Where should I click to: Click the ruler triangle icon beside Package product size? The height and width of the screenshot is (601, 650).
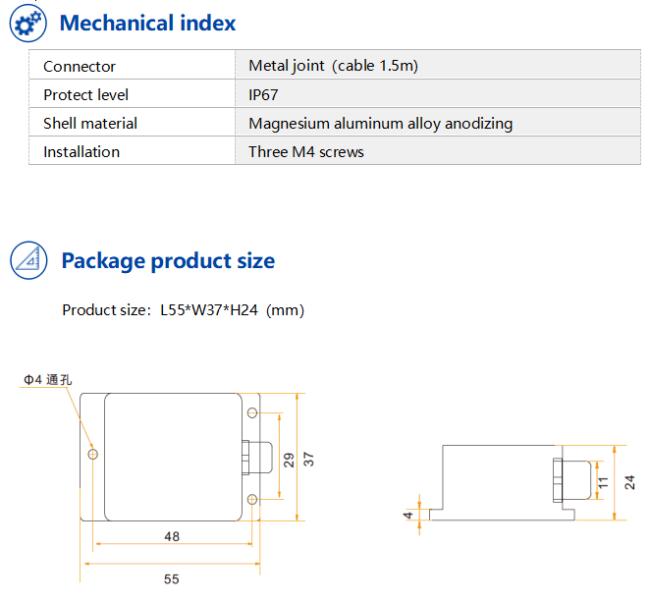(29, 260)
